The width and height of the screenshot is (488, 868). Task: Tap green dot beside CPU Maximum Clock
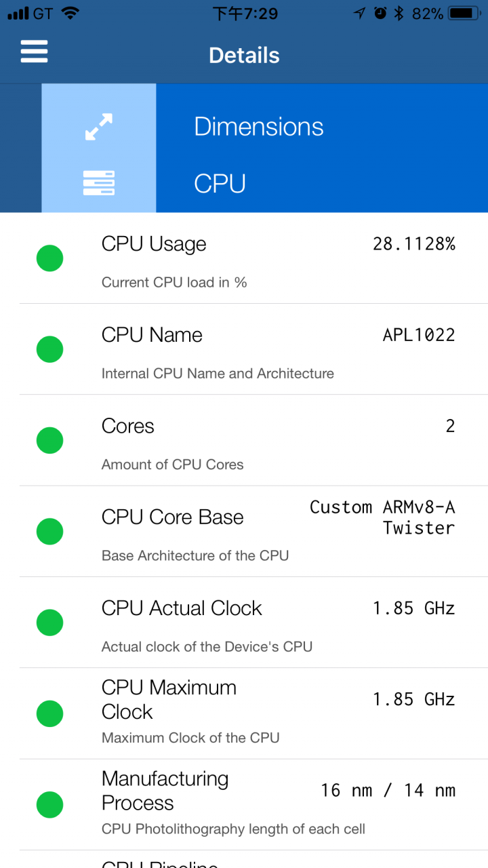pyautogui.click(x=49, y=713)
